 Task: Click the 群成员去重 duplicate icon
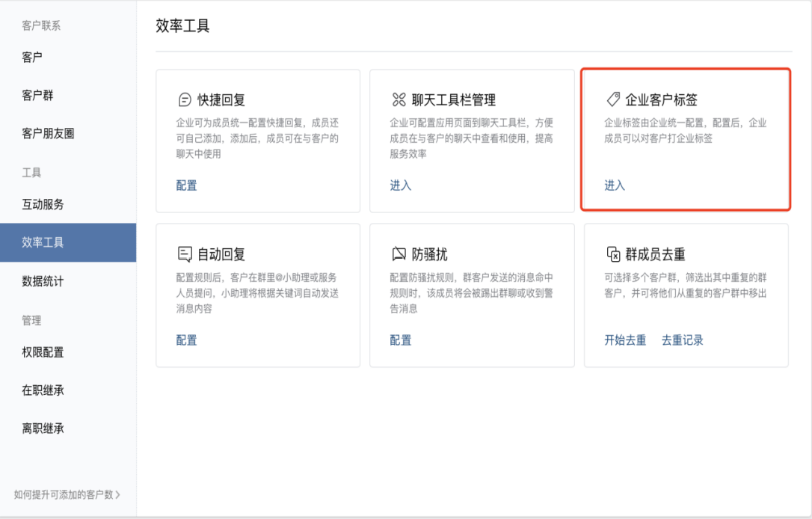click(613, 254)
